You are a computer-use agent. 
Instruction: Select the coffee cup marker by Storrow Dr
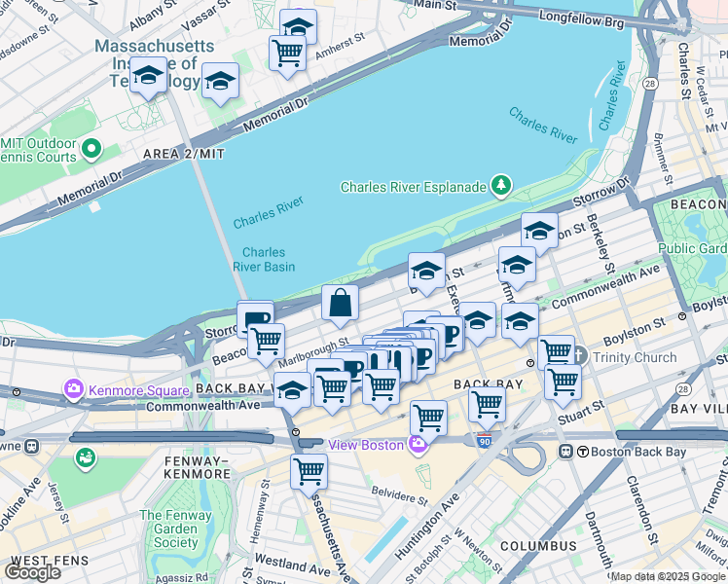(x=255, y=320)
